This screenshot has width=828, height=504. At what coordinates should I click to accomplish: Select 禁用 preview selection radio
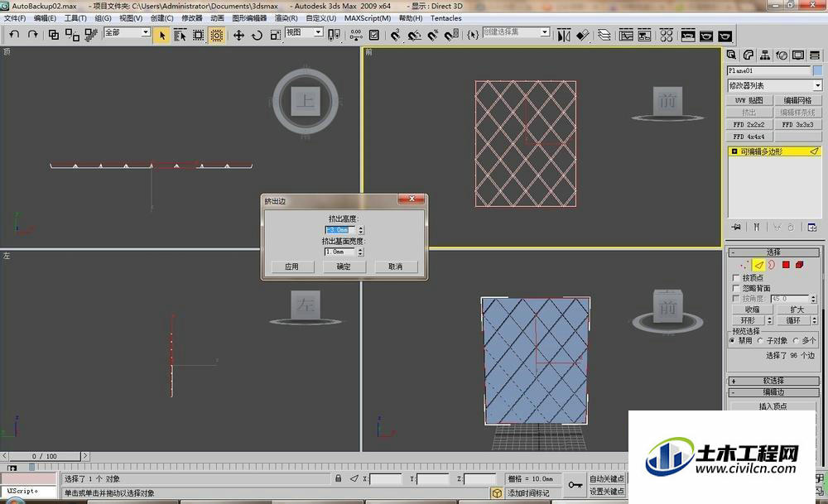(732, 341)
